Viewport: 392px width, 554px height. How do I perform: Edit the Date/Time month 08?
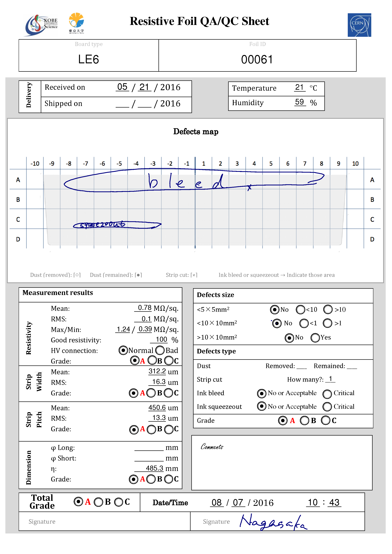217,502
